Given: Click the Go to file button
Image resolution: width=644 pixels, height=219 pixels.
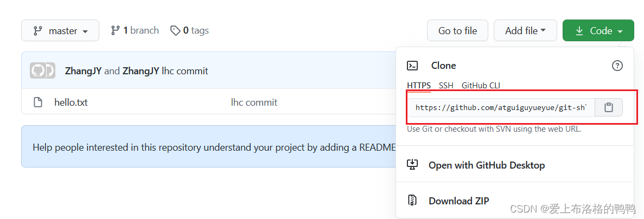Looking at the screenshot, I should point(457,30).
